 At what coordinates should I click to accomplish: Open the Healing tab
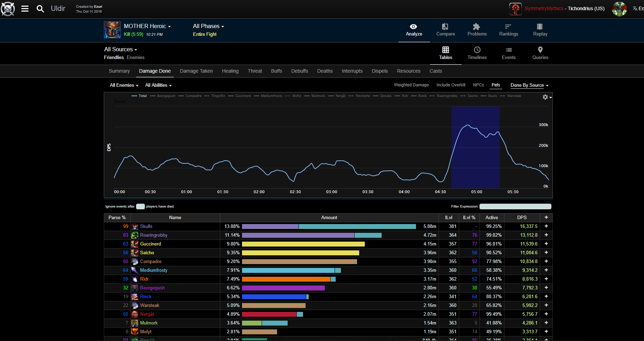[x=230, y=71]
